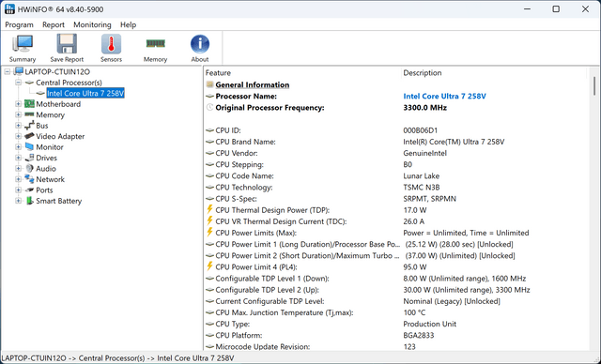Click the Audio speaker tree icon
The width and height of the screenshot is (601, 364).
click(x=29, y=169)
